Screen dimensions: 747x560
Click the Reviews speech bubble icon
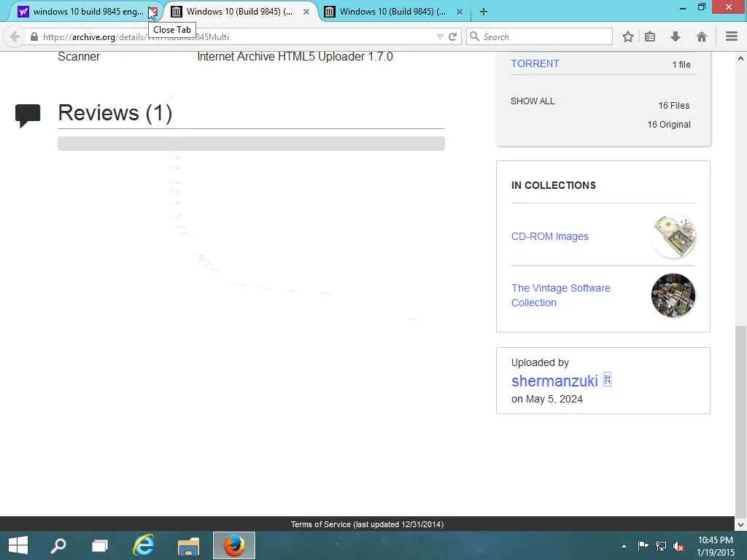28,115
